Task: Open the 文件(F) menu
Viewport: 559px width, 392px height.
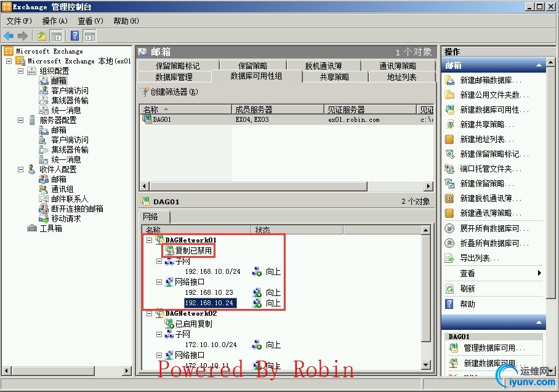Action: click(19, 21)
